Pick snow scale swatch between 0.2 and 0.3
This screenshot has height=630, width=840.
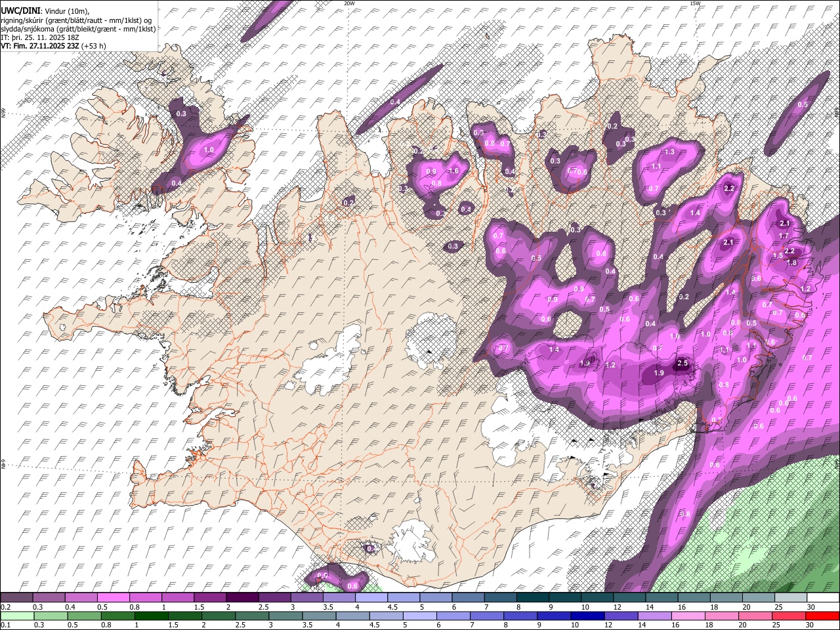(x=16, y=597)
